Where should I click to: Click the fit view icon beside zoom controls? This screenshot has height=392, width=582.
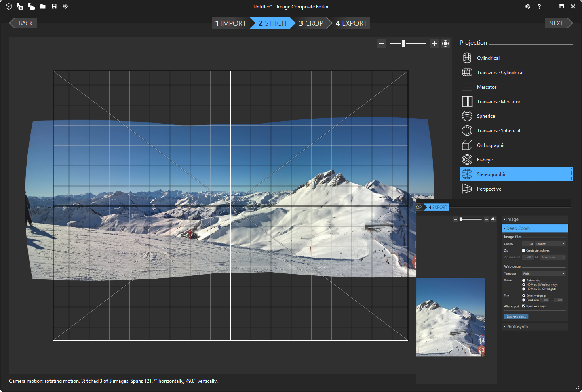[x=445, y=43]
